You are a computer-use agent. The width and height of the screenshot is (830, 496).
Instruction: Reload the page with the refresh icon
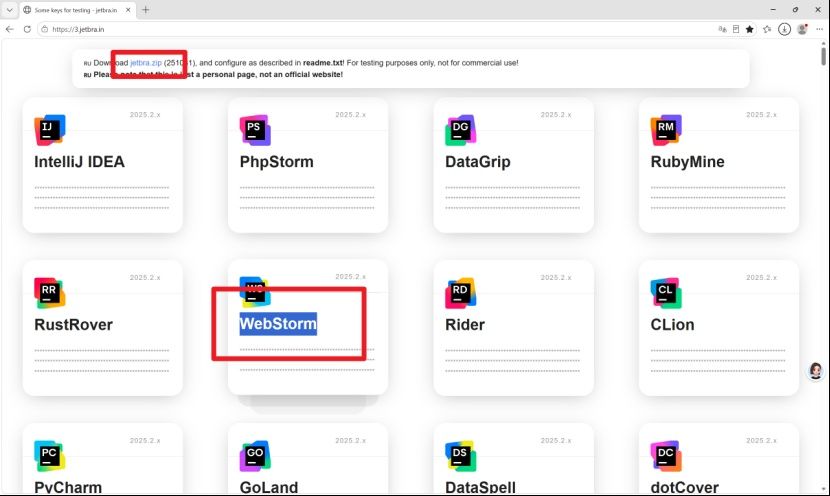(27, 29)
